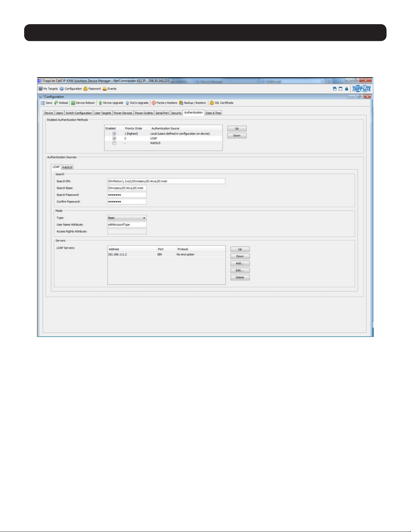This screenshot has height=532, width=411.
Task: Click the Edit... button for LDAP servers
Action: coord(240,271)
